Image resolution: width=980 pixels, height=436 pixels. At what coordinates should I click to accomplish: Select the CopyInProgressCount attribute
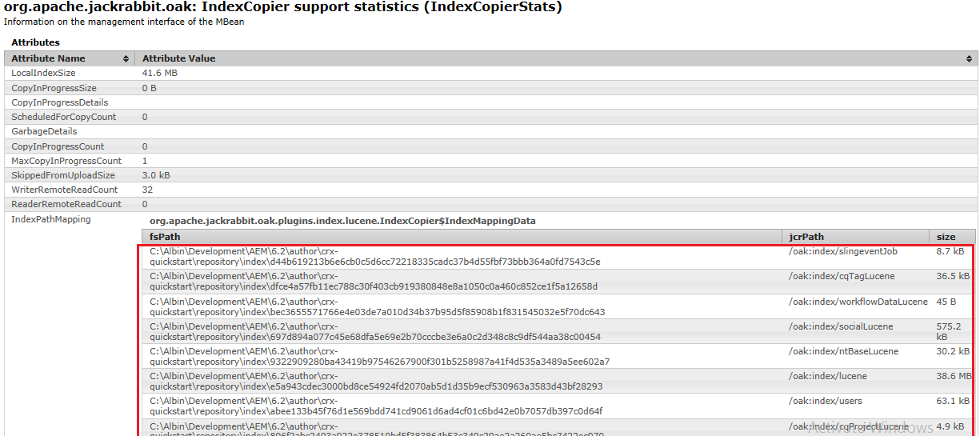(58, 146)
